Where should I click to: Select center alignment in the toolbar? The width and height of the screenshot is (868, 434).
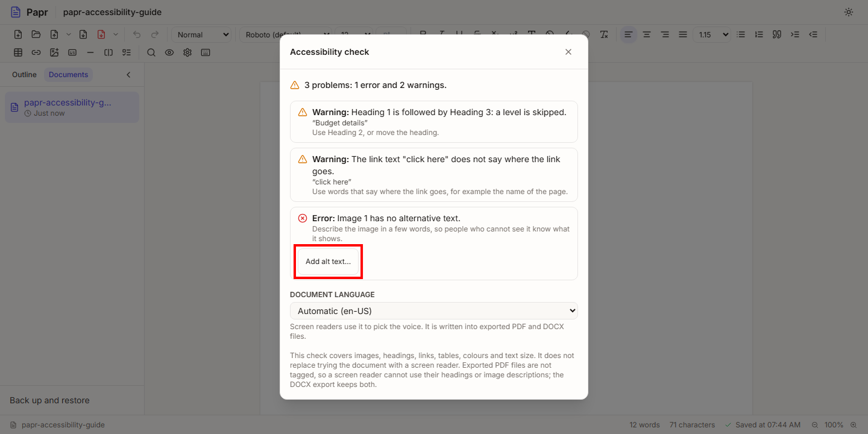point(647,34)
